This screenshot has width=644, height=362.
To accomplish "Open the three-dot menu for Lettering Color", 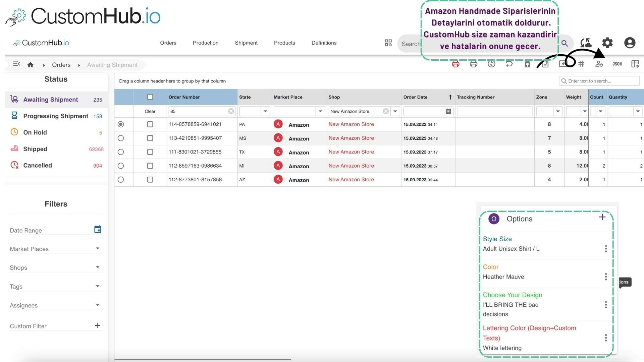I will (x=606, y=338).
